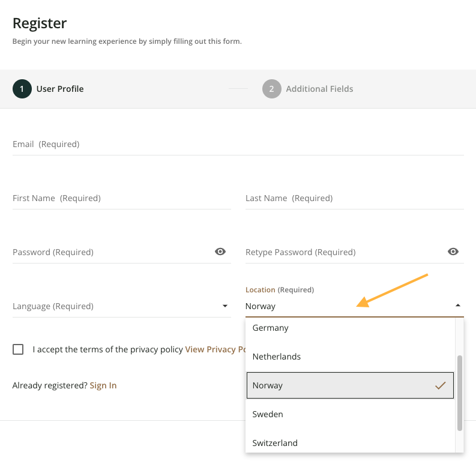
Task: Switch to the Additional Fields step label
Action: (x=319, y=89)
